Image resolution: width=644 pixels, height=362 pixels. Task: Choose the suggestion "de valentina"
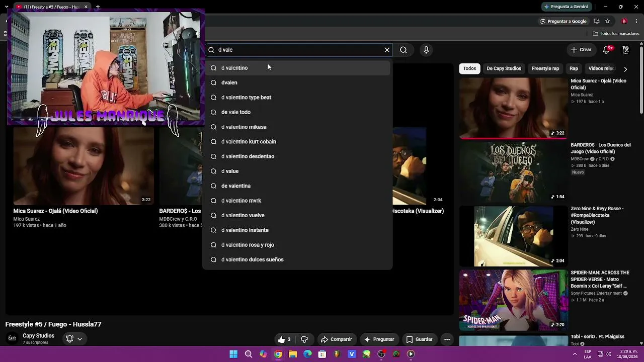coord(297,186)
